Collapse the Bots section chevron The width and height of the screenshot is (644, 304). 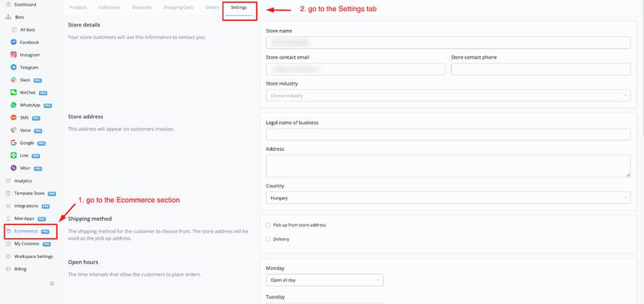(55, 17)
